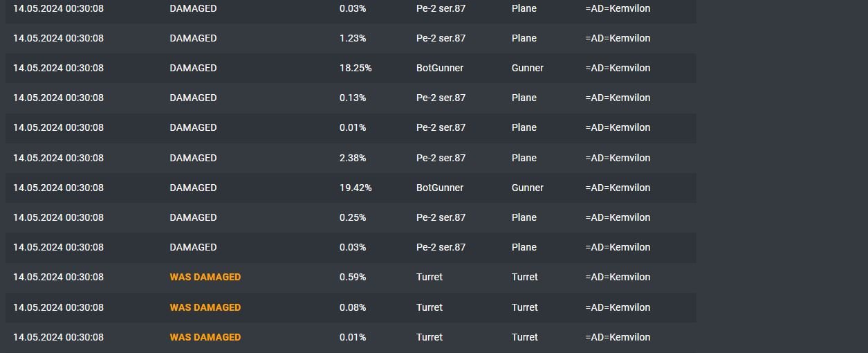868x353 pixels.
Task: Click Turret object in the 0.08% row
Action: click(x=430, y=307)
